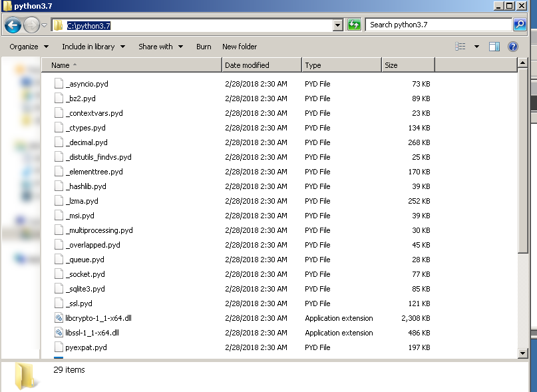The image size is (537, 392).
Task: Select the _elementtree.pyd file icon
Action: pyautogui.click(x=59, y=172)
